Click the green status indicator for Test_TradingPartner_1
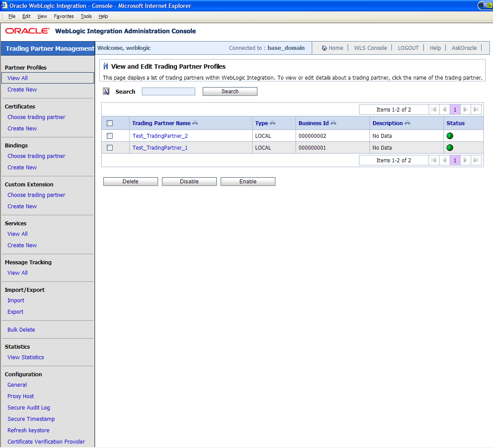493x448 pixels. pos(449,147)
